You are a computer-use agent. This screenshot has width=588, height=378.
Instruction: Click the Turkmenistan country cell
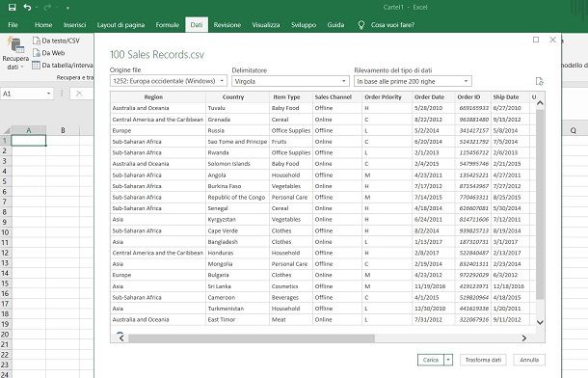point(237,309)
